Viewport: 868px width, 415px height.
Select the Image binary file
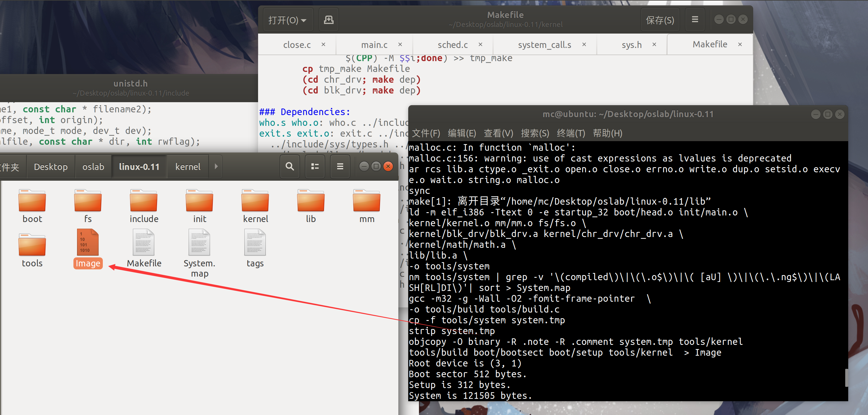point(88,242)
